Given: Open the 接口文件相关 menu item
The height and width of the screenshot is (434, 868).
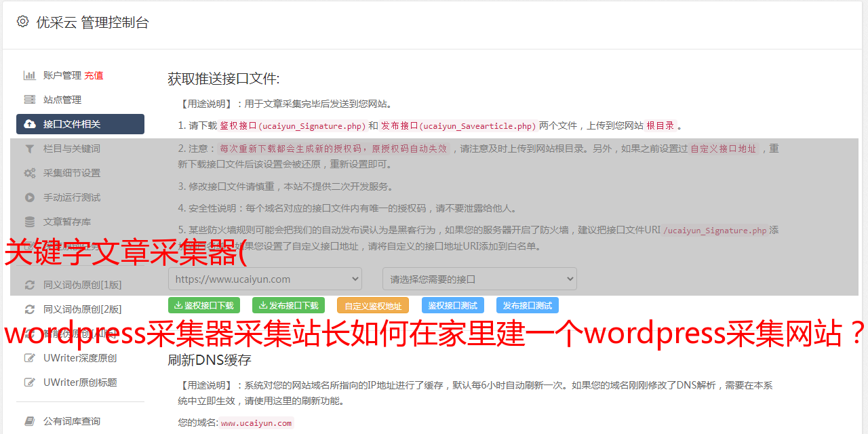Looking at the screenshot, I should (80, 124).
